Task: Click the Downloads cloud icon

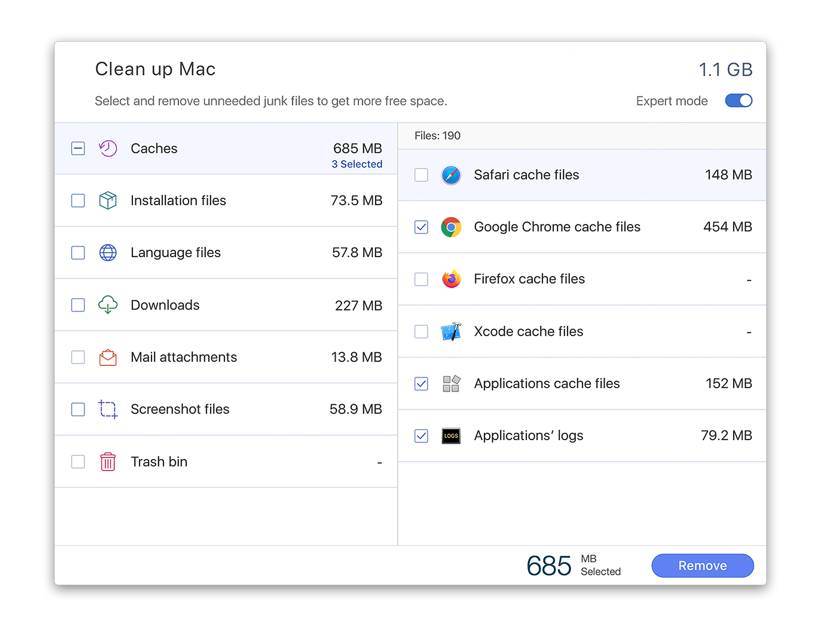Action: 107,305
